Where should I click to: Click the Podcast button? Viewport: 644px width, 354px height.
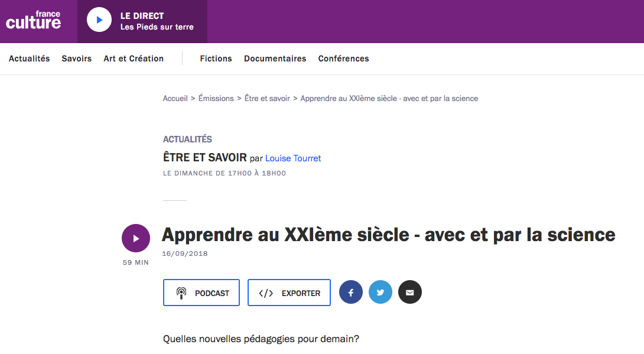coord(201,293)
